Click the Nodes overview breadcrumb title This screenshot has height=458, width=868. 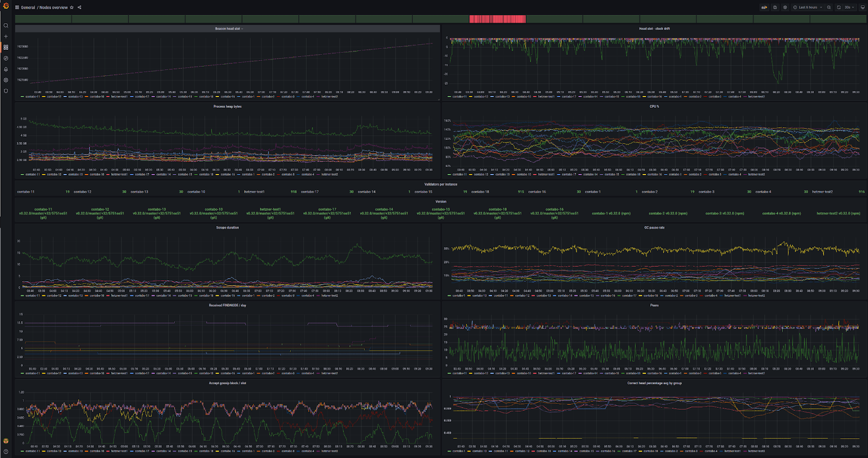coord(54,8)
